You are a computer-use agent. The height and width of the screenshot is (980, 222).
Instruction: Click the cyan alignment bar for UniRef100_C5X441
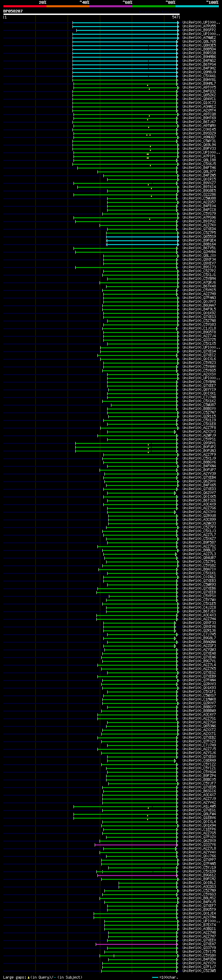tap(125, 76)
